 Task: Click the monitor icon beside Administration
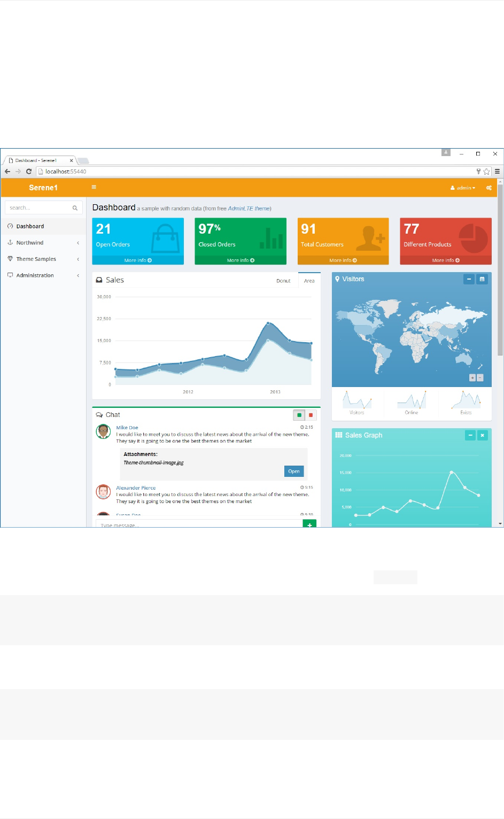point(10,275)
